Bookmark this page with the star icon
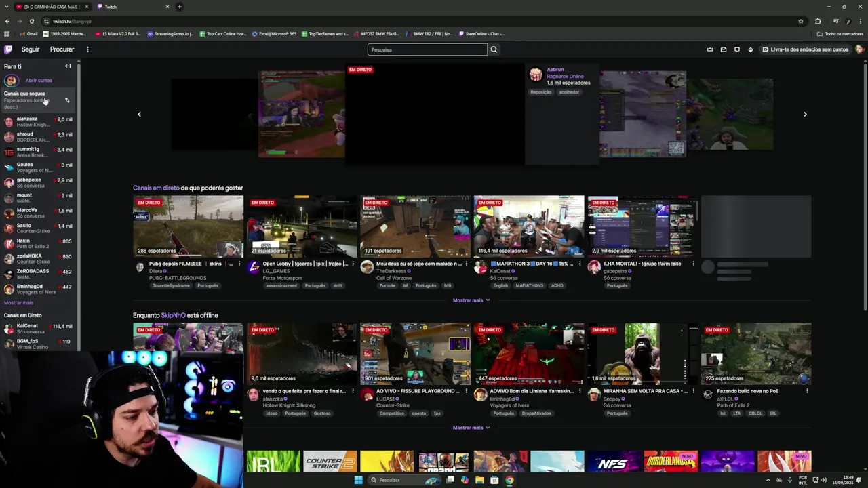The image size is (868, 488). (x=801, y=21)
